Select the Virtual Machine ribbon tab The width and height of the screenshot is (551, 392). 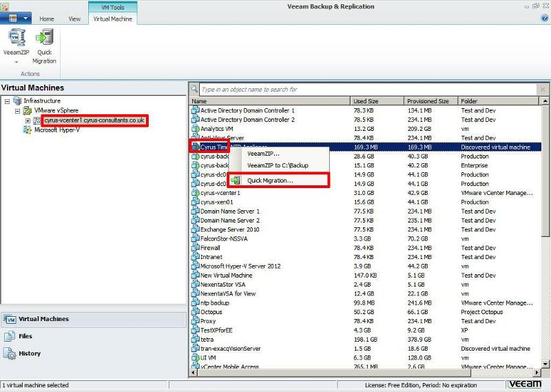(x=112, y=19)
